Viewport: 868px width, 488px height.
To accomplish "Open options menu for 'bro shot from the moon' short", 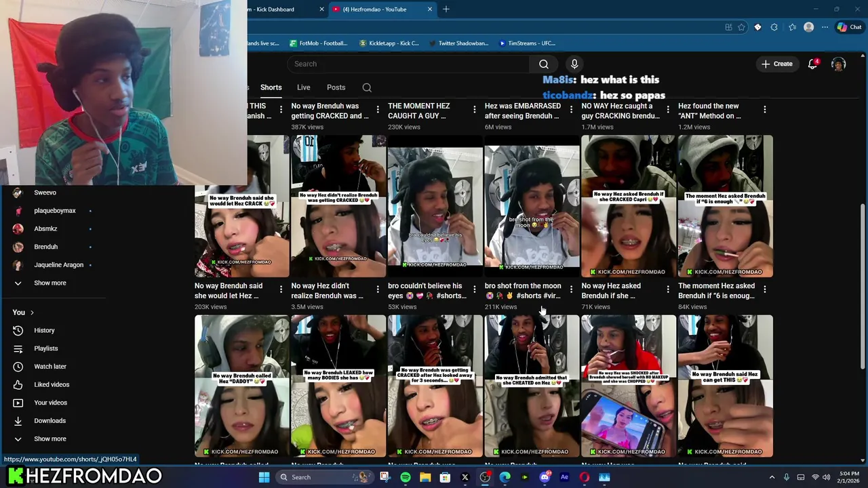I will [571, 289].
